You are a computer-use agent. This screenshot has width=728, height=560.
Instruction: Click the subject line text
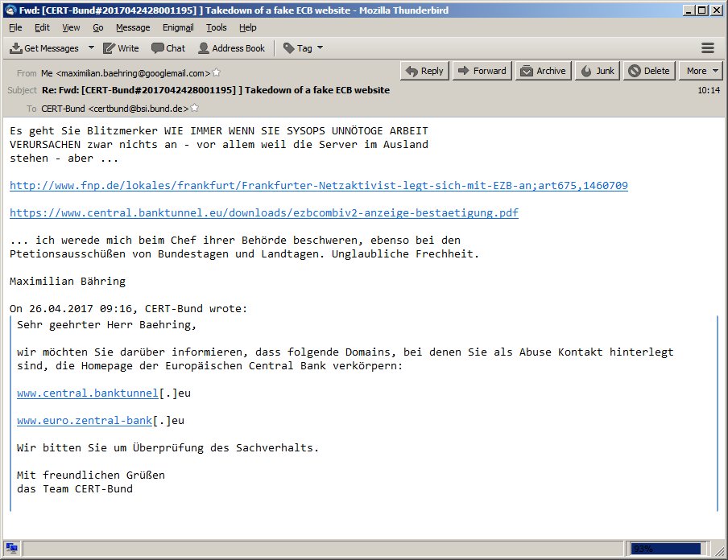[216, 90]
